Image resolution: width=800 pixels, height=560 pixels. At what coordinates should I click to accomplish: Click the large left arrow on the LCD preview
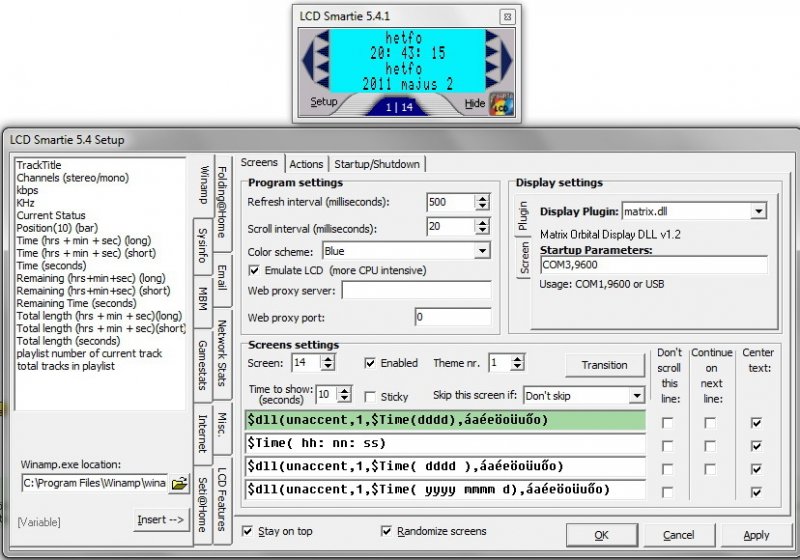[x=307, y=60]
